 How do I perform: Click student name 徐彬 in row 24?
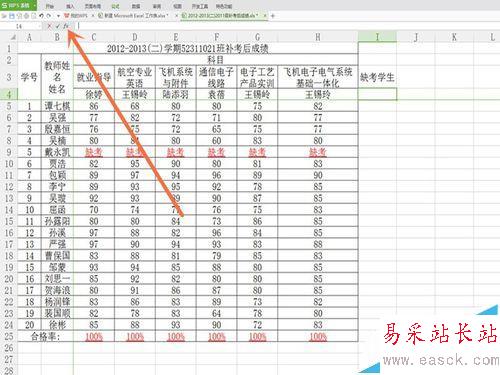57,325
